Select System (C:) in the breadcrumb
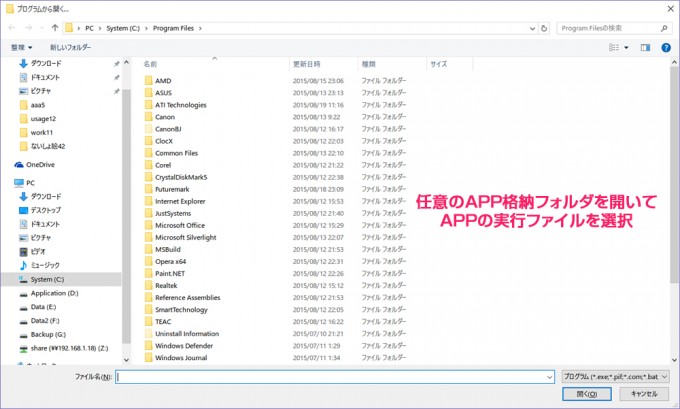Screen dimensions: 680x409 tap(123, 28)
